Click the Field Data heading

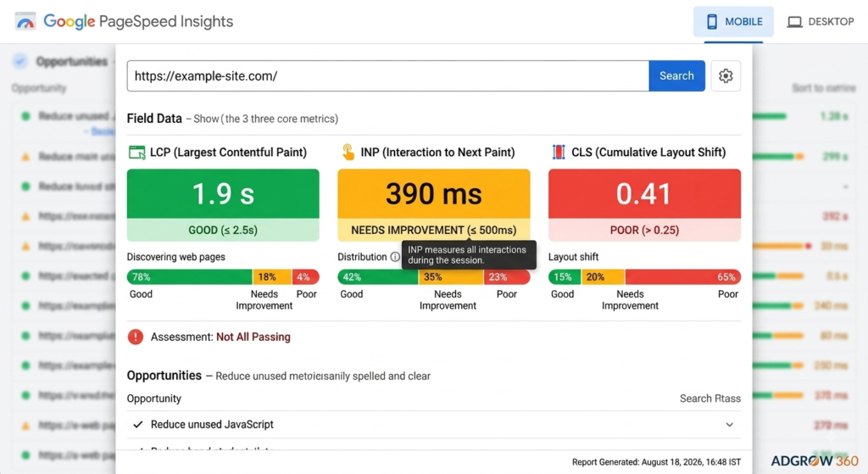pos(154,119)
